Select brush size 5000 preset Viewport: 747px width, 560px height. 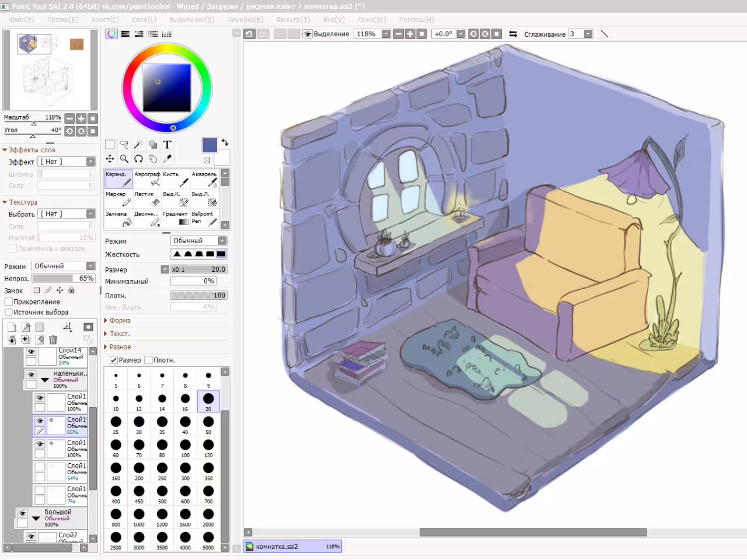point(208,540)
